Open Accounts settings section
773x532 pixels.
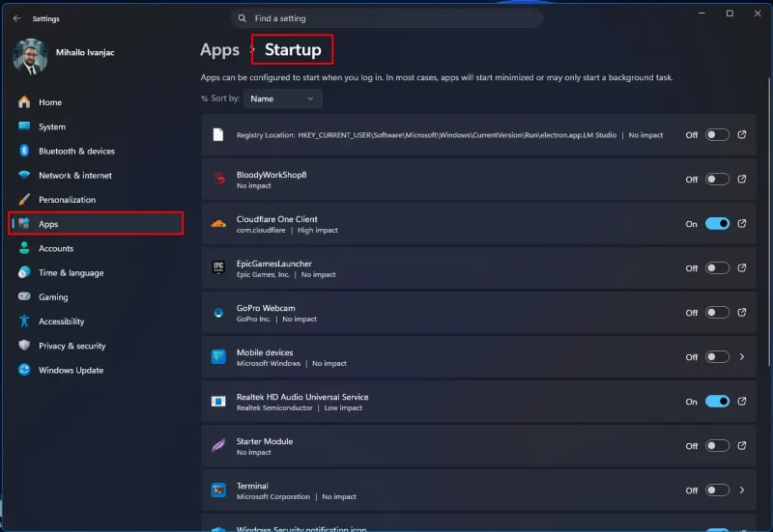pyautogui.click(x=96, y=248)
